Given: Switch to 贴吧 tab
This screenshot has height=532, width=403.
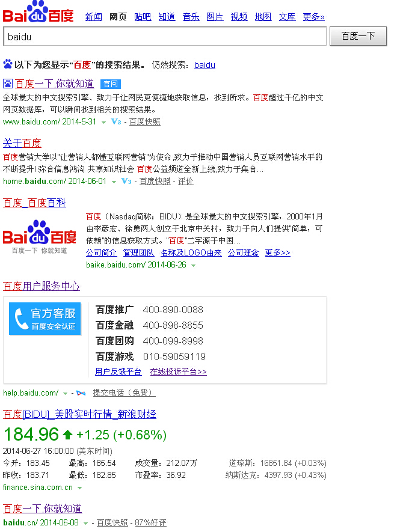Looking at the screenshot, I should (143, 17).
